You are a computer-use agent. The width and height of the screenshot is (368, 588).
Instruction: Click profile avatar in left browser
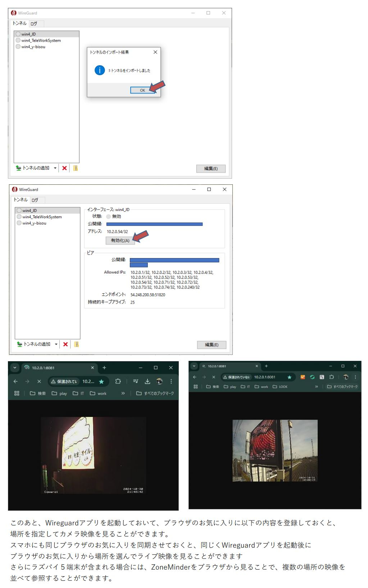click(x=159, y=381)
